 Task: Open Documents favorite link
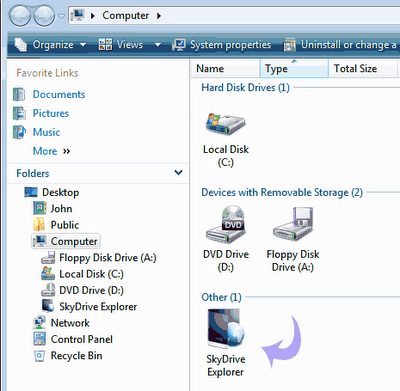click(x=59, y=94)
